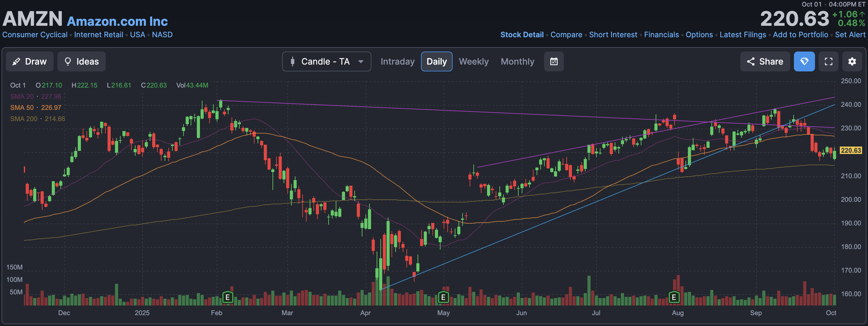Click the NASD exchange link
Image resolution: width=868 pixels, height=326 pixels.
tap(162, 35)
